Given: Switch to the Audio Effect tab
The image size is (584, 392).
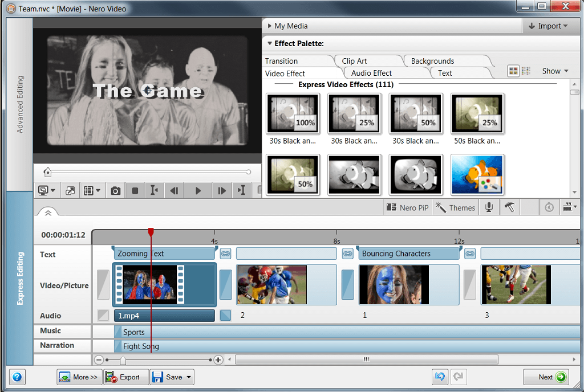Looking at the screenshot, I should 371,73.
